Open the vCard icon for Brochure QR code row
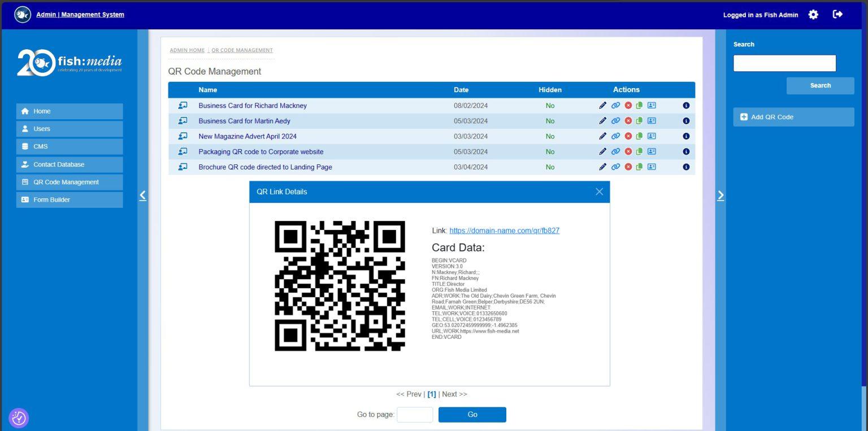The width and height of the screenshot is (868, 431). 652,167
